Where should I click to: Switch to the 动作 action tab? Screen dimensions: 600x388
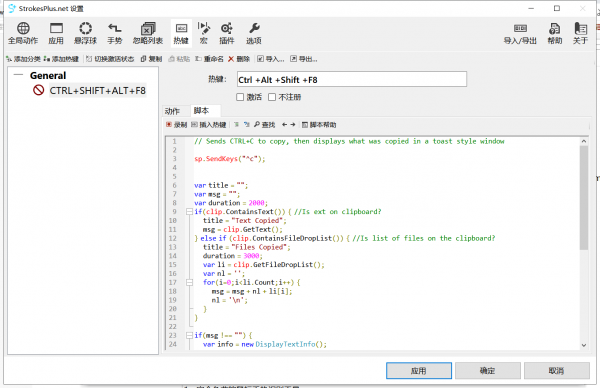[172, 111]
